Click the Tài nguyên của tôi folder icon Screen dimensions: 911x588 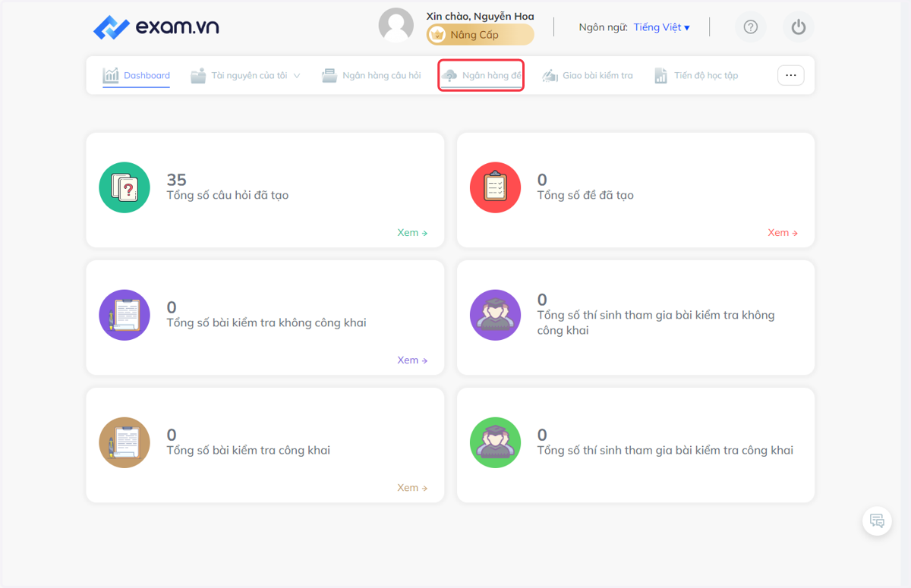pyautogui.click(x=198, y=75)
